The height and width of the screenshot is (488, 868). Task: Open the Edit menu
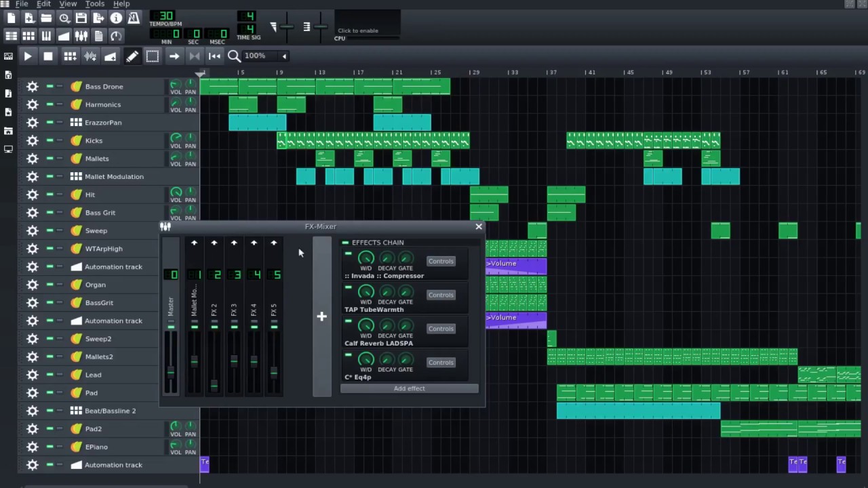pyautogui.click(x=43, y=4)
